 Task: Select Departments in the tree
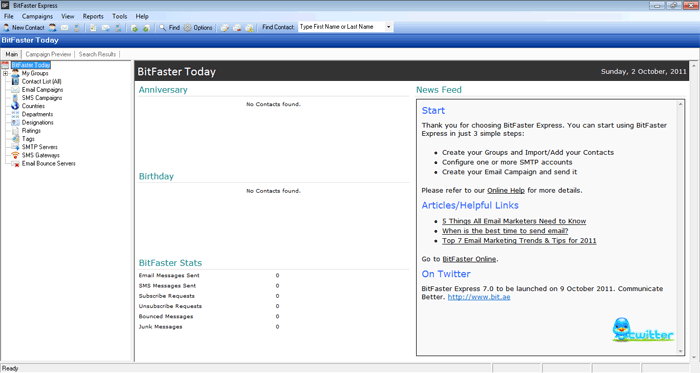click(37, 114)
